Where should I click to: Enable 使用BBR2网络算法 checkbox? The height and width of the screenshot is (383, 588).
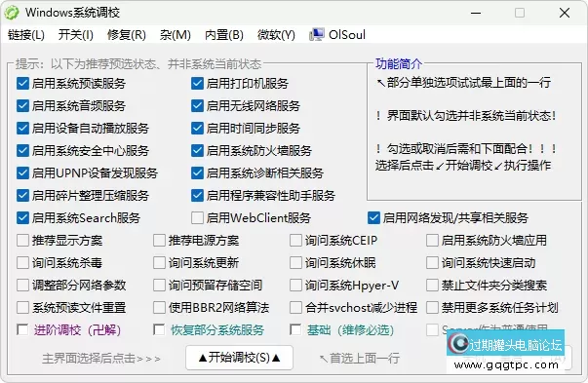[159, 308]
